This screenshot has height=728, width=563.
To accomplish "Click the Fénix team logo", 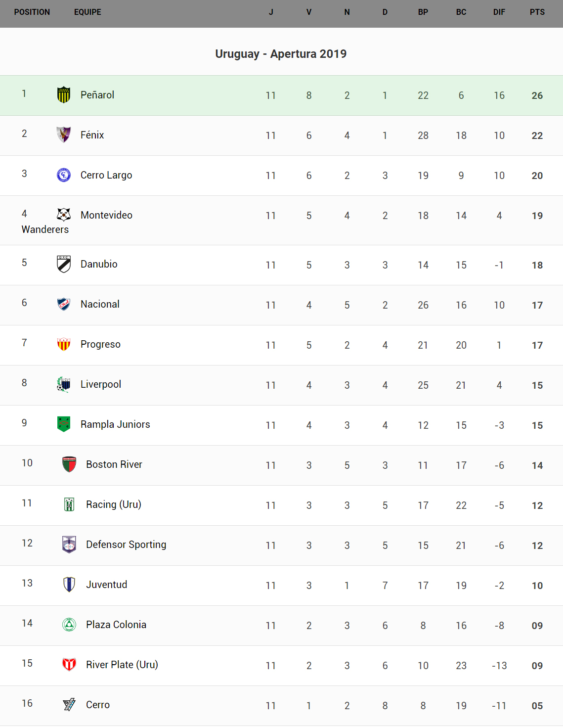I will click(x=64, y=135).
